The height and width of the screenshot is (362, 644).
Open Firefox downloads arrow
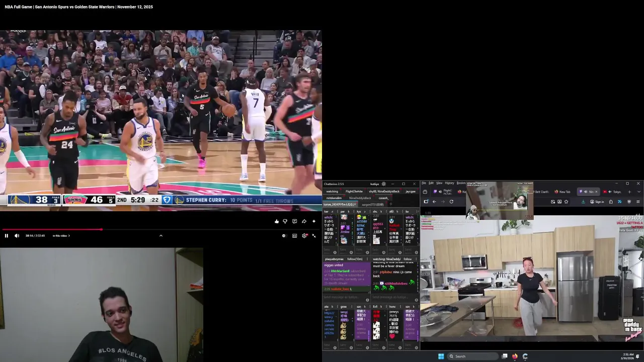click(x=583, y=202)
